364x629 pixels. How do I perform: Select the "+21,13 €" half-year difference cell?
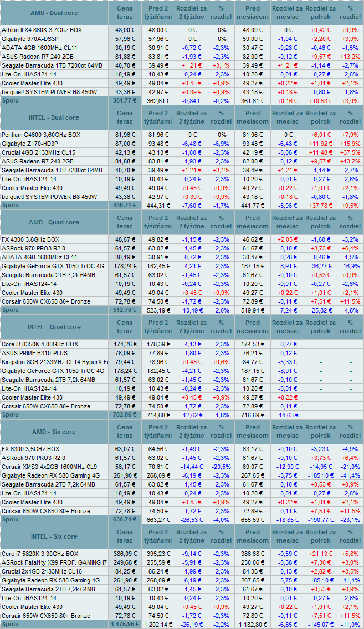[x=321, y=554]
